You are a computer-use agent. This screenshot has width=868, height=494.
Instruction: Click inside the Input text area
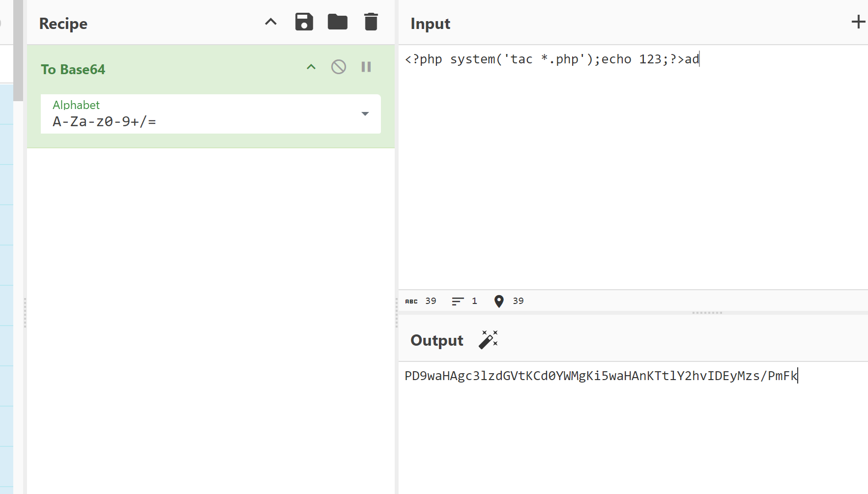click(x=633, y=167)
